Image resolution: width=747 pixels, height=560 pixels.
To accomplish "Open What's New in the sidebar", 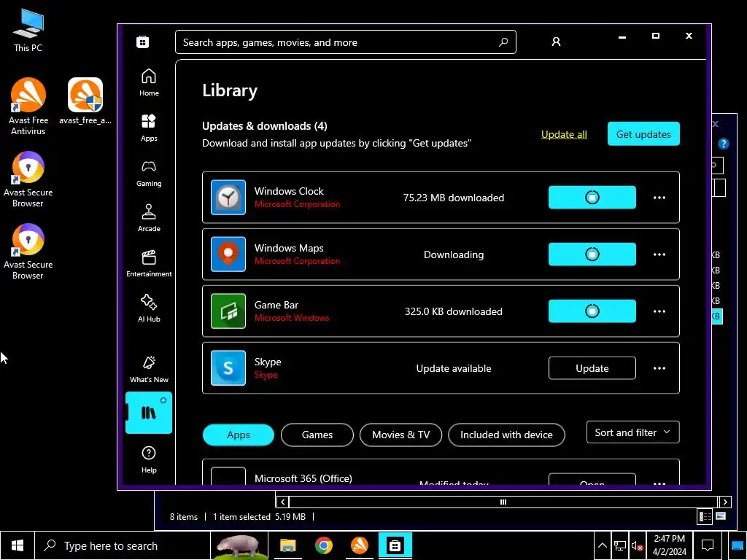I will (149, 369).
